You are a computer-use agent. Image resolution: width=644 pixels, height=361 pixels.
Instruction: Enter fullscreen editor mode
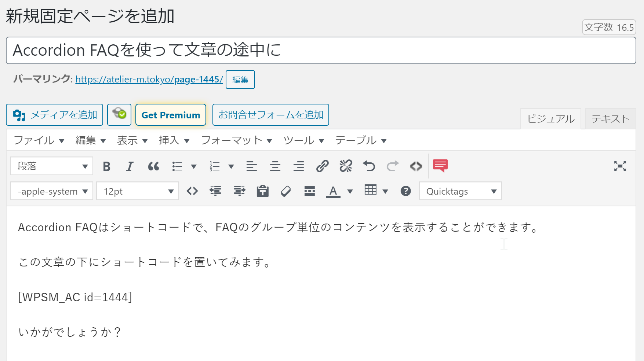(620, 166)
